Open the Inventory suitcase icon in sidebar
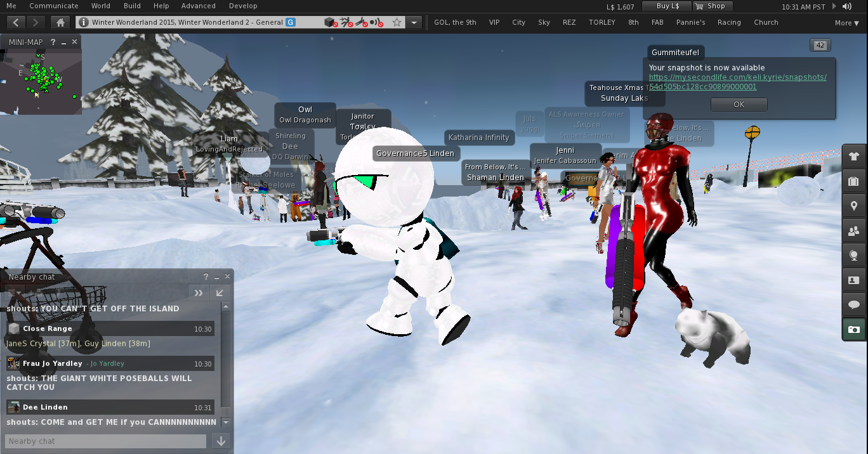This screenshot has height=454, width=868. (x=853, y=181)
